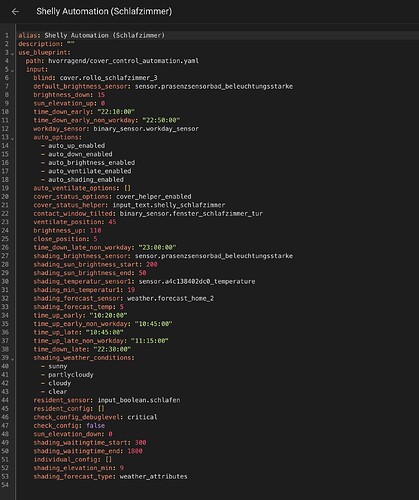This screenshot has height=500, width=419.
Task: Click shading_waitingtime_start value 300
Action: pos(140,442)
